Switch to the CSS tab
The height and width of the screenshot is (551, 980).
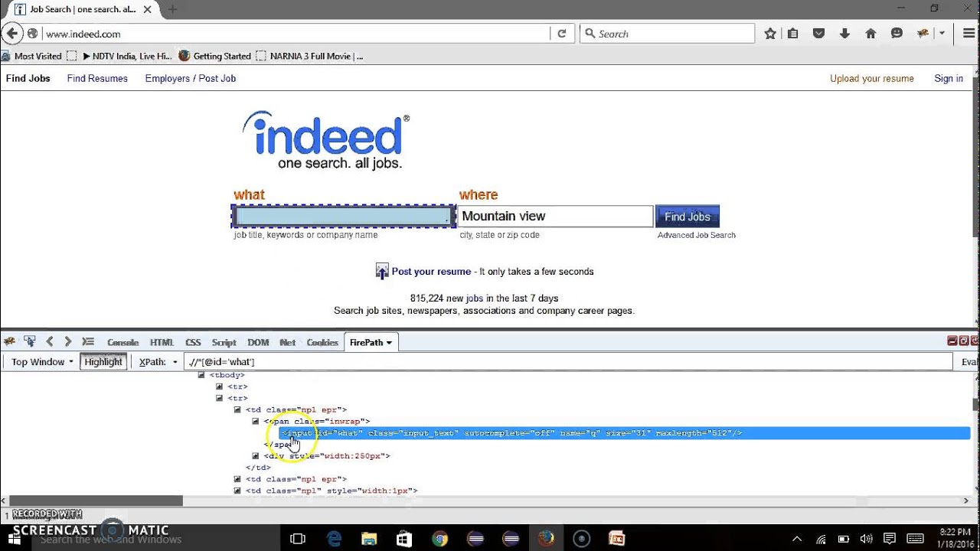point(193,342)
